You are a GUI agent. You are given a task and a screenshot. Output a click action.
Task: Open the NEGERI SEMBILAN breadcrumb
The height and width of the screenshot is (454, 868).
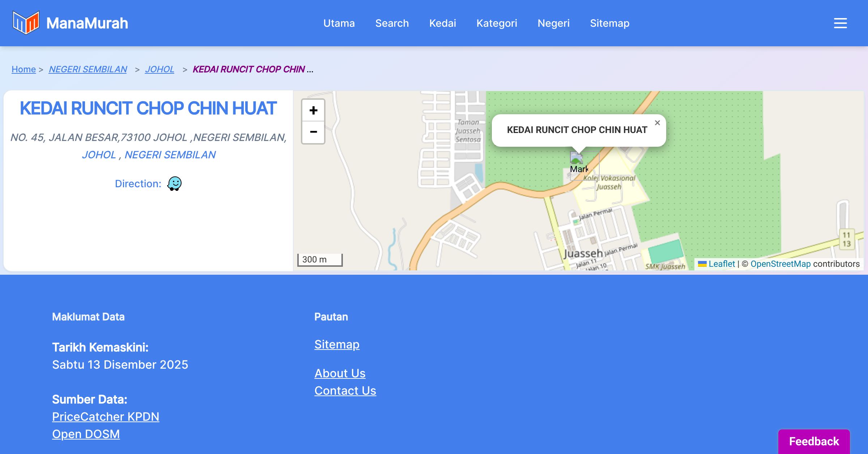pos(88,69)
